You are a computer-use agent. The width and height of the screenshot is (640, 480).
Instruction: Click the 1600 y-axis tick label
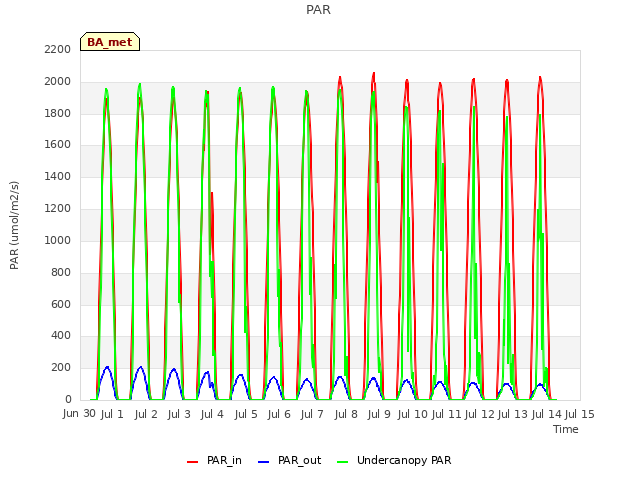pos(58,144)
